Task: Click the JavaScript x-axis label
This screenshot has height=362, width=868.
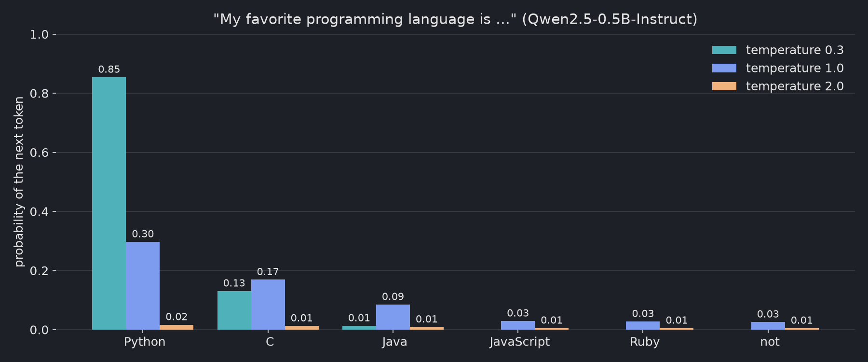Action: (520, 342)
